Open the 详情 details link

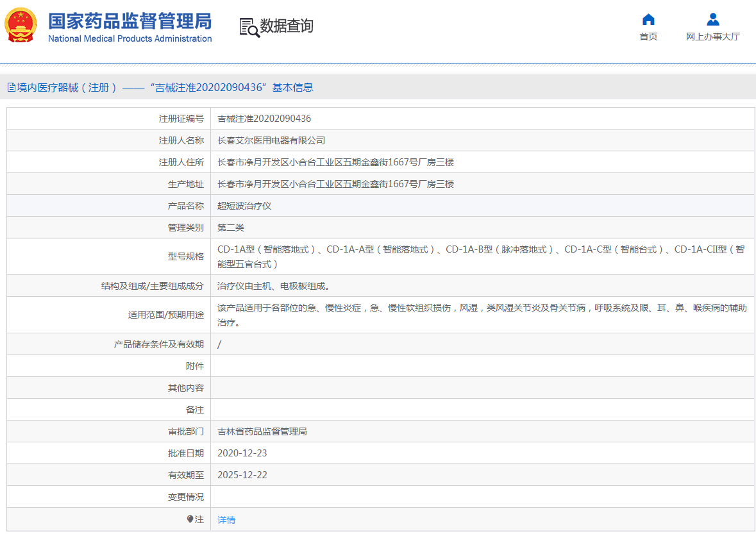226,520
